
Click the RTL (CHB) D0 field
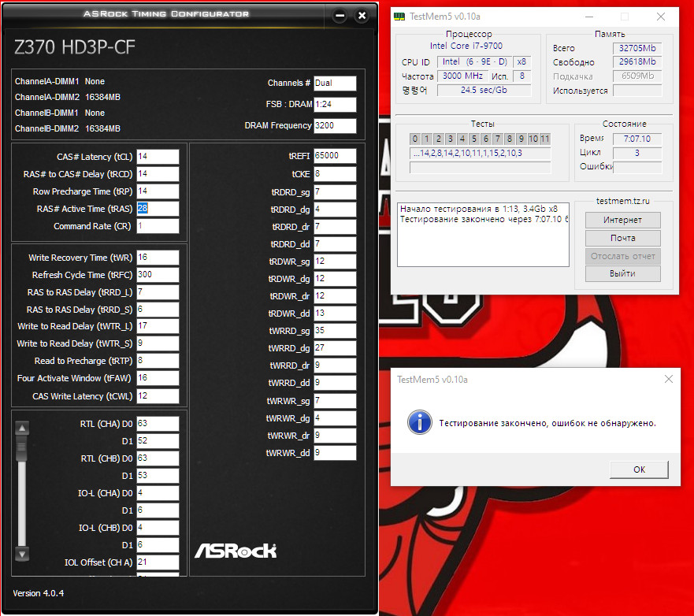[158, 458]
